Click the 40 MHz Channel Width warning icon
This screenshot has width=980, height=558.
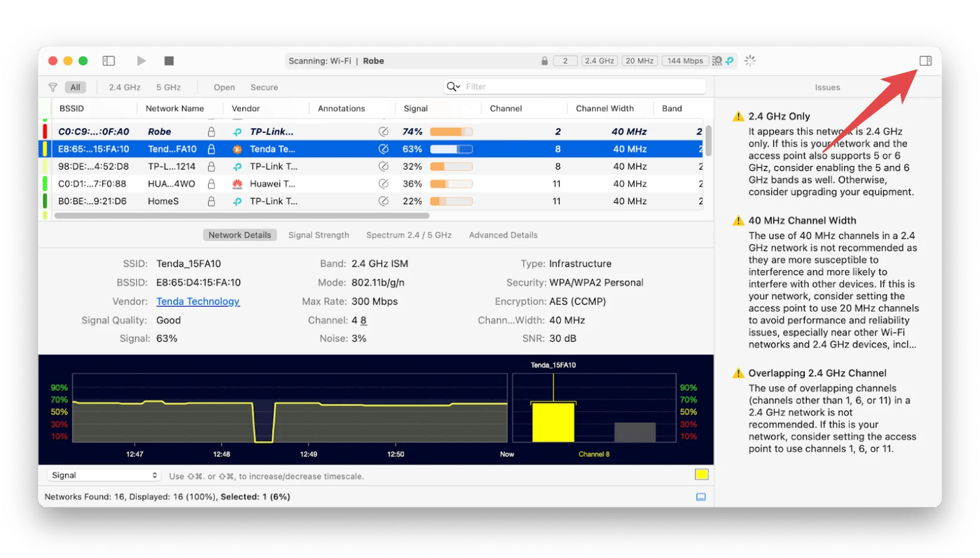[738, 221]
